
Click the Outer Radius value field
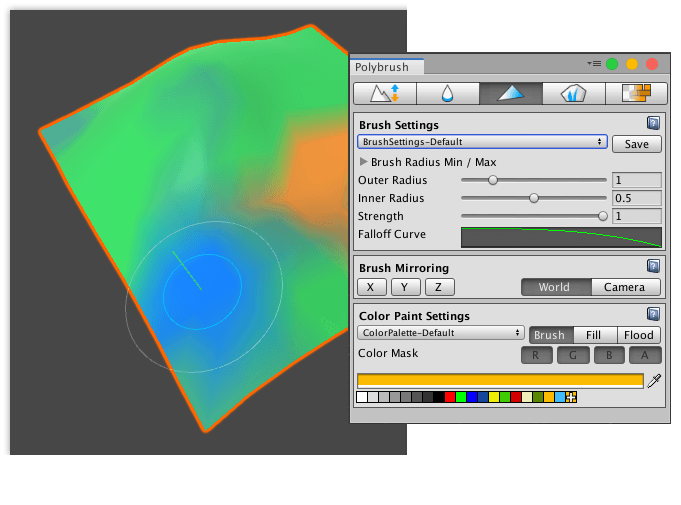point(637,180)
